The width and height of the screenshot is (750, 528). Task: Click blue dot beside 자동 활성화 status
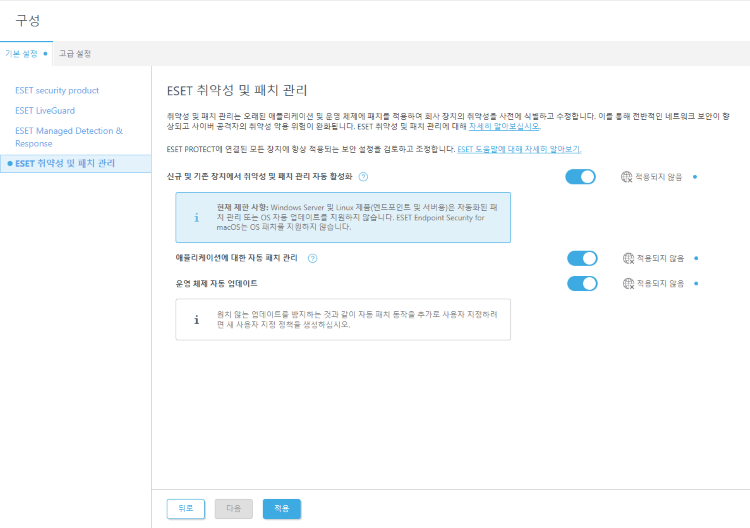click(695, 177)
